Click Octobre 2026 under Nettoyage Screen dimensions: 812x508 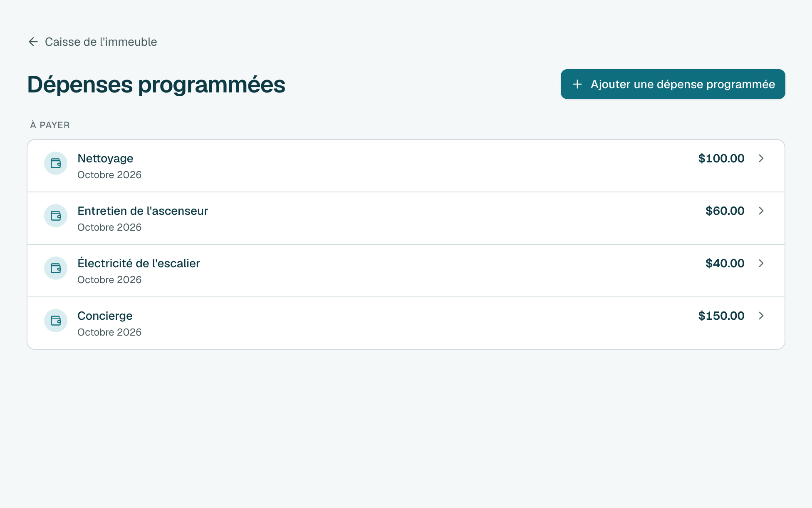click(109, 175)
